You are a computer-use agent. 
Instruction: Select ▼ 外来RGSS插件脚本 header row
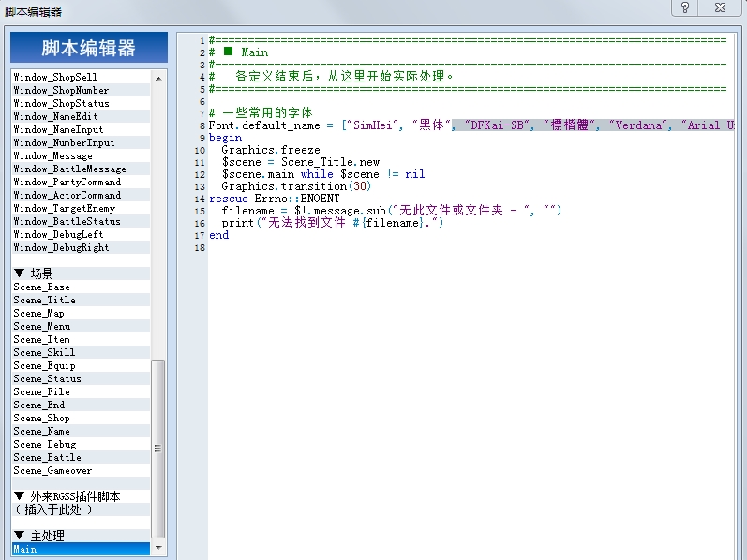tap(81, 496)
